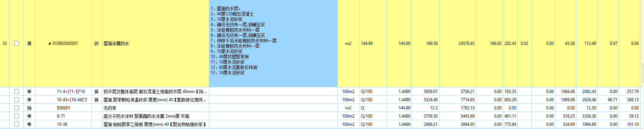Click row number 33

click(5, 43)
